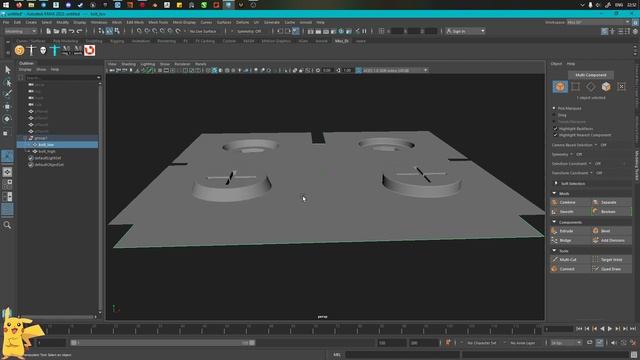Select Object mode cube icon in Modeling Toolkit
640x360 pixels.
pos(560,87)
